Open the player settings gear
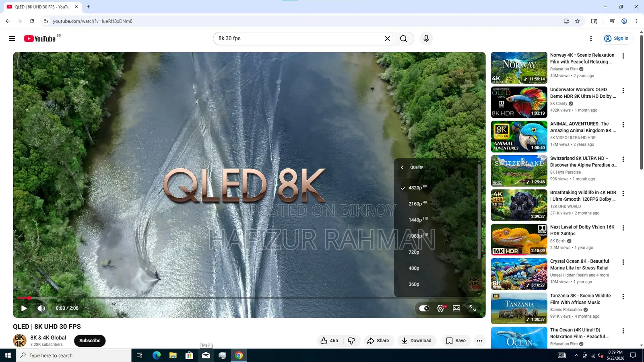The image size is (644, 362). (441, 309)
